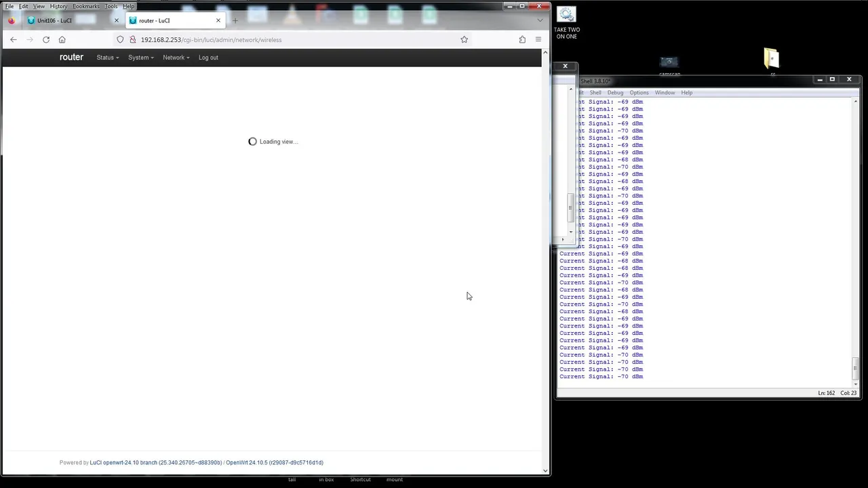The width and height of the screenshot is (868, 488).
Task: Open the Firefox Bookmarks menu
Action: click(86, 6)
